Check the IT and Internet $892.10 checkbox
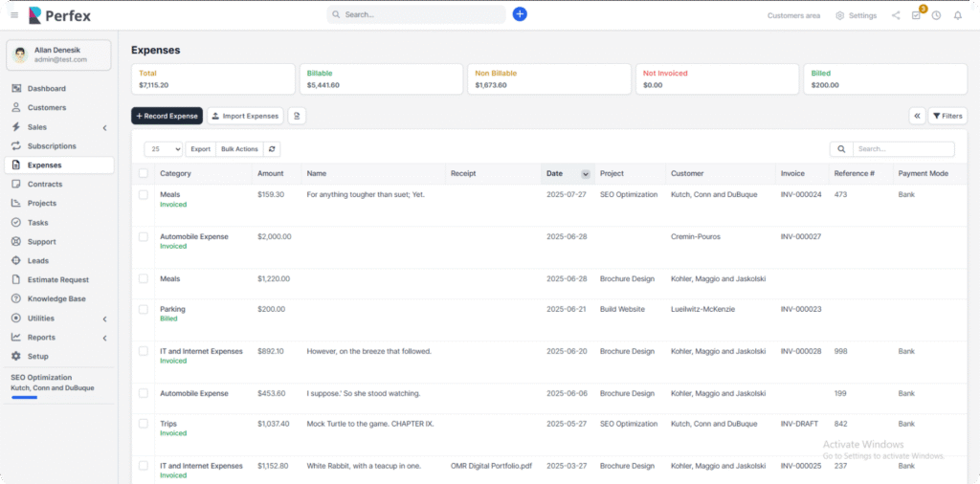The height and width of the screenshot is (484, 980). 144,351
